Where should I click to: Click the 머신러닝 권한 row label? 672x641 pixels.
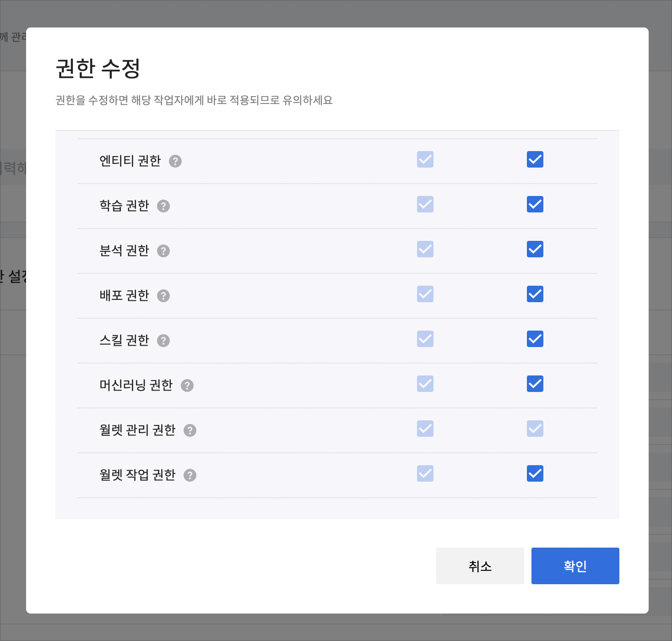pyautogui.click(x=136, y=385)
